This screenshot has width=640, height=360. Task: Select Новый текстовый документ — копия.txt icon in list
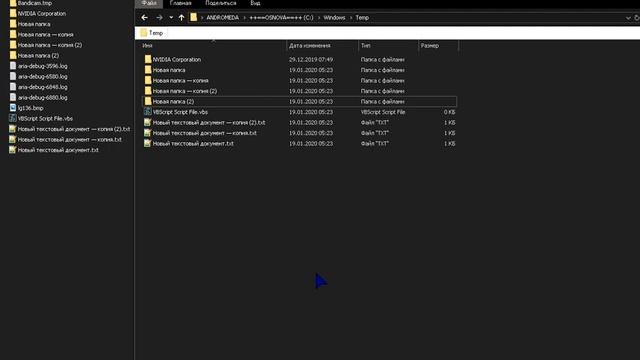148,133
